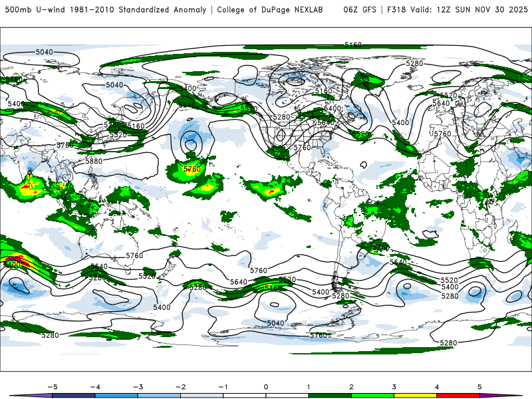Image resolution: width=532 pixels, height=399 pixels.
Task: Click the '0' color bar tick label
Action: click(265, 387)
